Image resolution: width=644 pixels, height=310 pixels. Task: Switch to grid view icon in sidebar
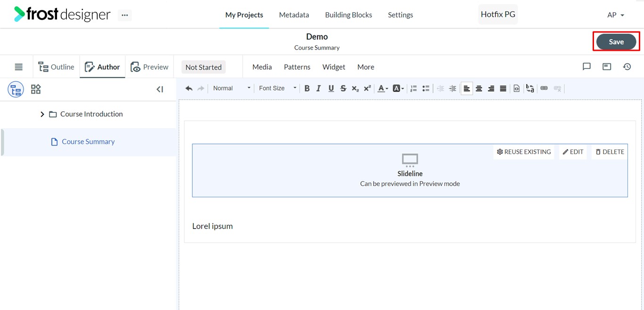coord(36,89)
